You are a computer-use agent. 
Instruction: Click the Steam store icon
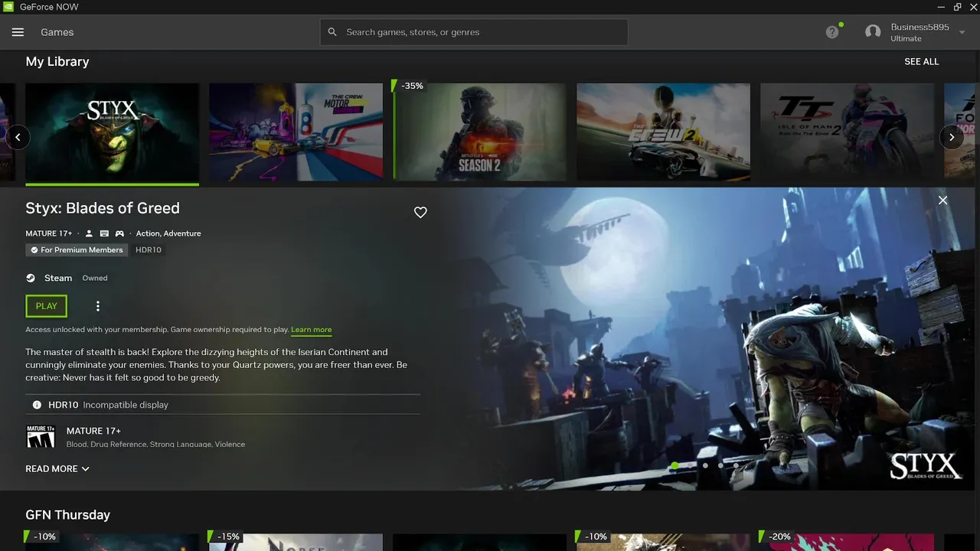(31, 278)
